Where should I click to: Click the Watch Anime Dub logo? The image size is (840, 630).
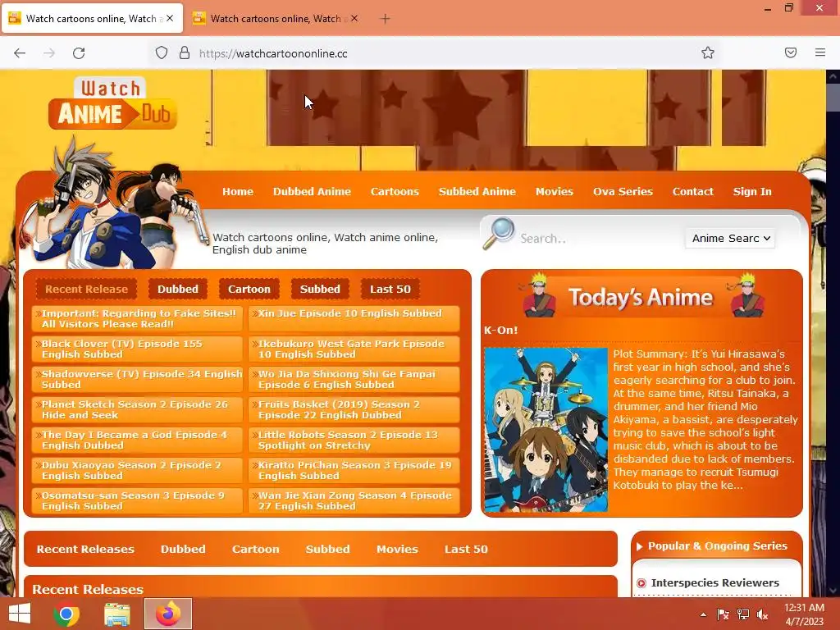point(112,104)
